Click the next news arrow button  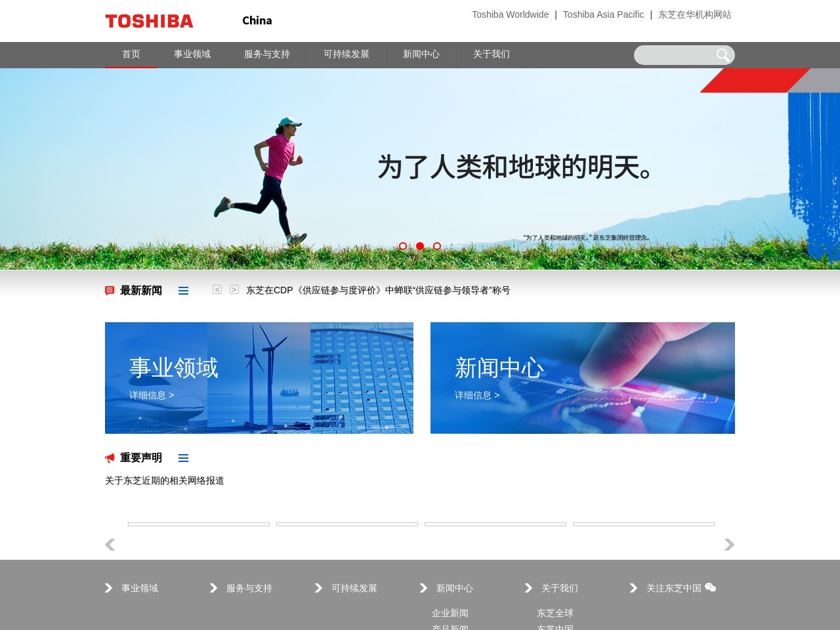[234, 289]
